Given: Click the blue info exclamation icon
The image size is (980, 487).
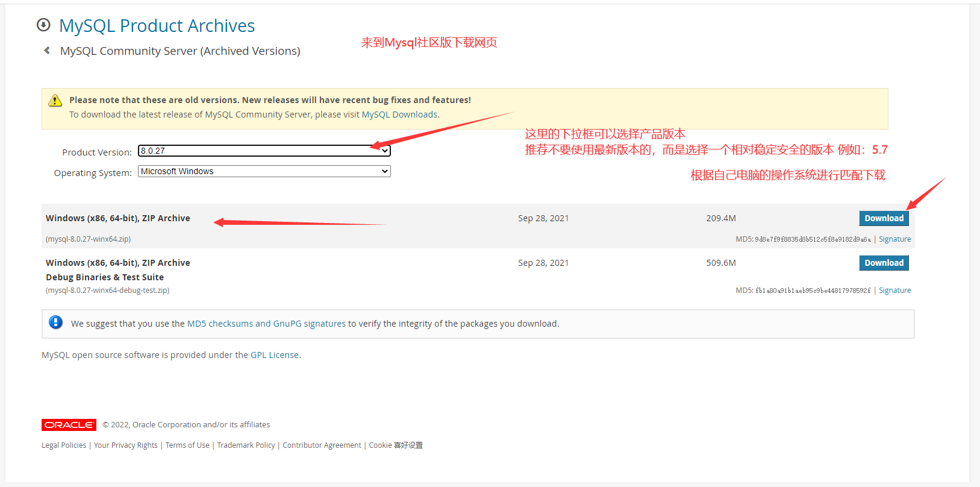Looking at the screenshot, I should click(x=55, y=322).
